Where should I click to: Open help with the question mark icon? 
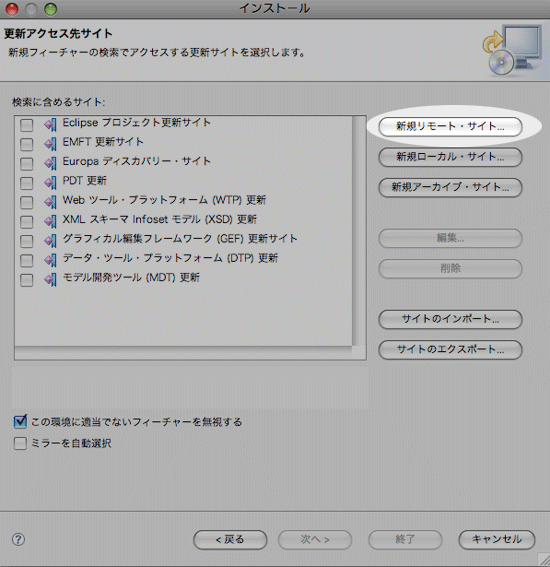[x=18, y=540]
